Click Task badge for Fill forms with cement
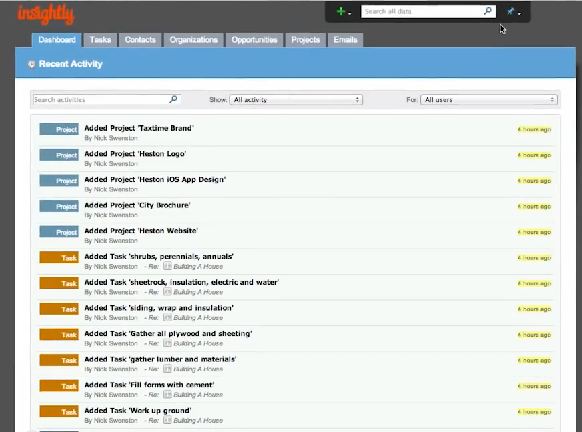This screenshot has width=582, height=432. [59, 386]
